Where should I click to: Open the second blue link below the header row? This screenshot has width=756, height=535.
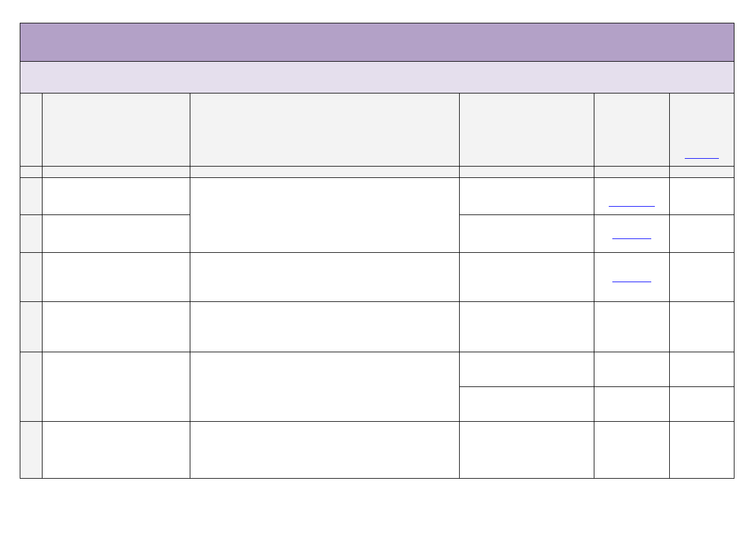631,237
